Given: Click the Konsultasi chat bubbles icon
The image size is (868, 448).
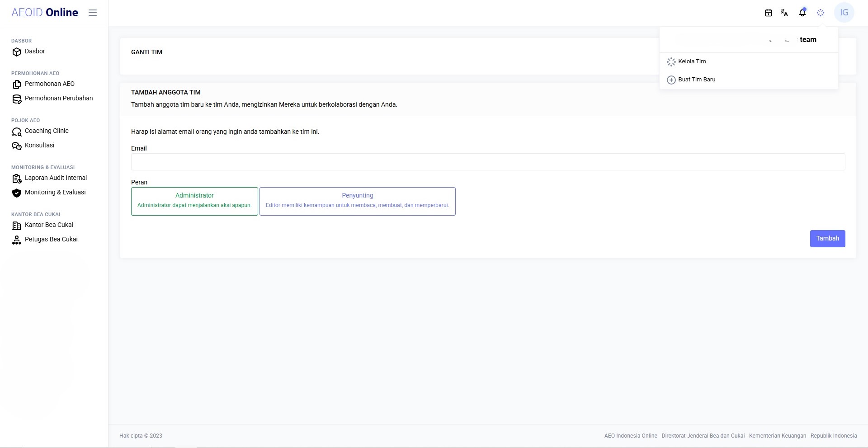Looking at the screenshot, I should (17, 146).
